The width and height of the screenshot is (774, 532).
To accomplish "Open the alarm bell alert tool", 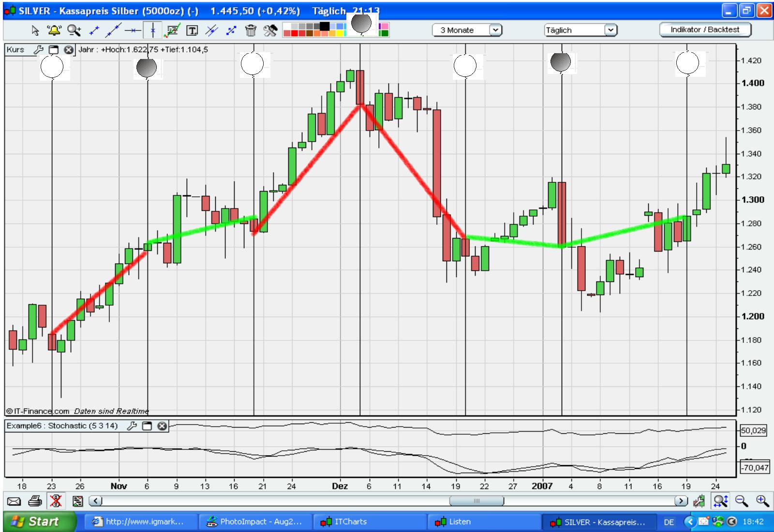I will click(x=54, y=30).
